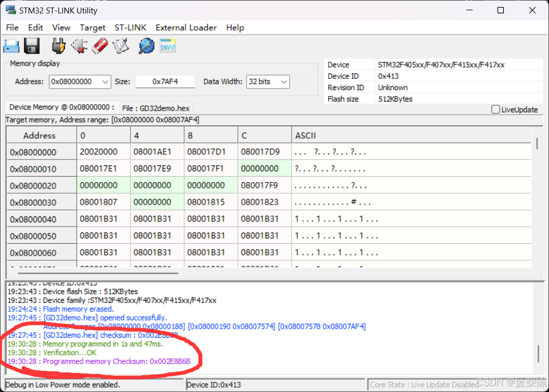Image resolution: width=549 pixels, height=392 pixels.
Task: Select cell 08001AE1 in memory table
Action: pos(157,152)
